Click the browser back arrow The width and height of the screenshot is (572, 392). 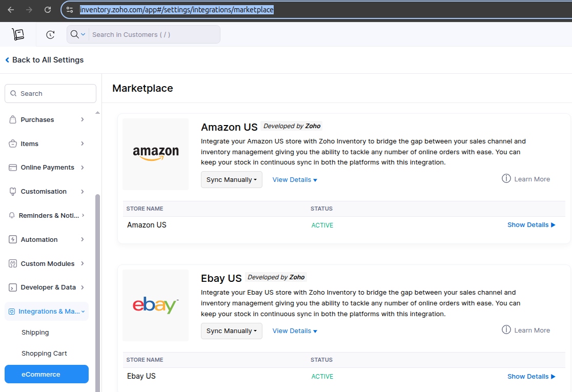(11, 10)
